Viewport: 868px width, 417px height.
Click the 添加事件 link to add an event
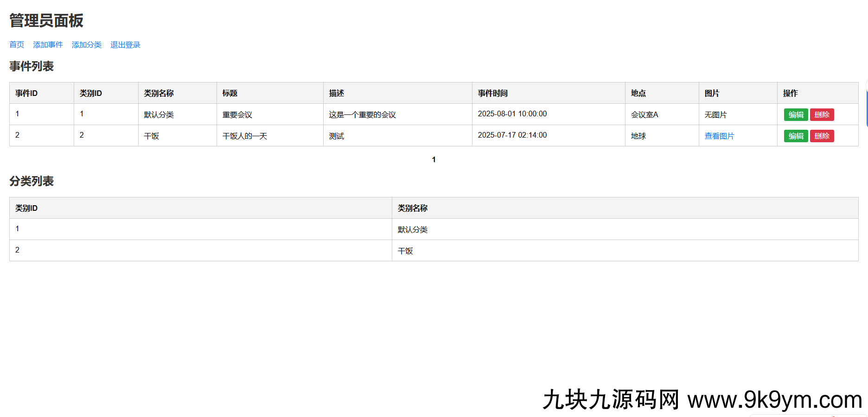pyautogui.click(x=48, y=44)
